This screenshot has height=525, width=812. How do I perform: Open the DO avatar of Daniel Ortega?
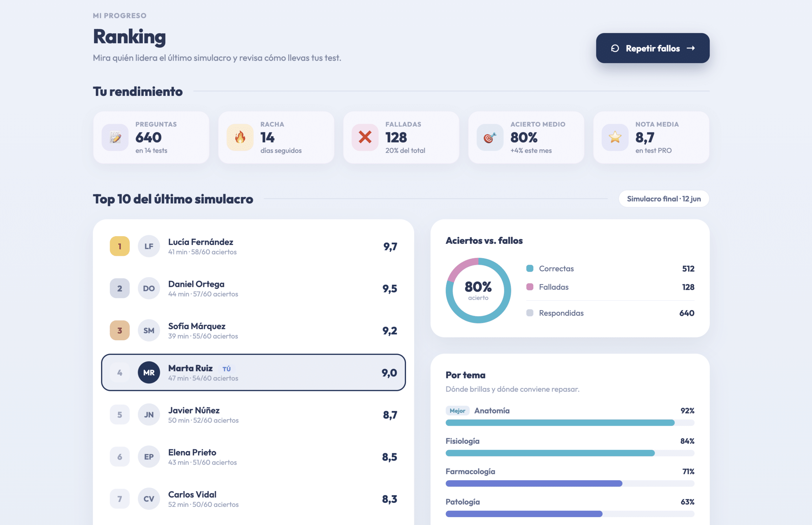point(149,289)
